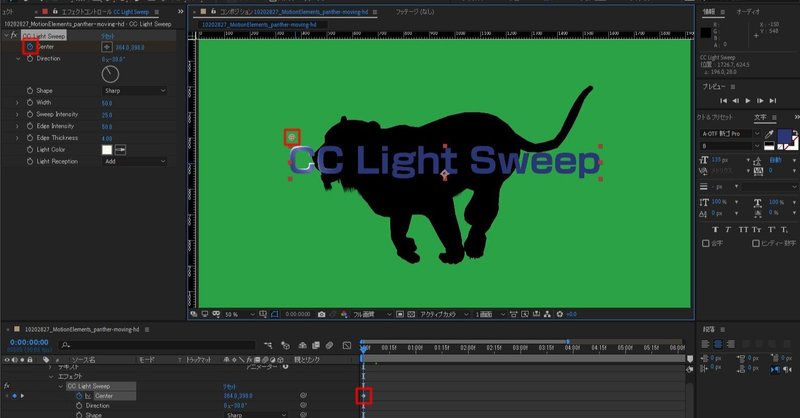The width and height of the screenshot is (800, 418).
Task: Click the Faux Italic T button
Action: (x=728, y=230)
